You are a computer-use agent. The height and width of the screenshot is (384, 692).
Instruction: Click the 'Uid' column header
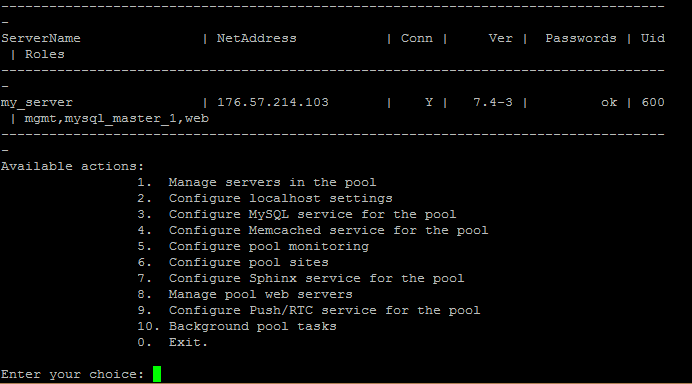[x=653, y=38]
